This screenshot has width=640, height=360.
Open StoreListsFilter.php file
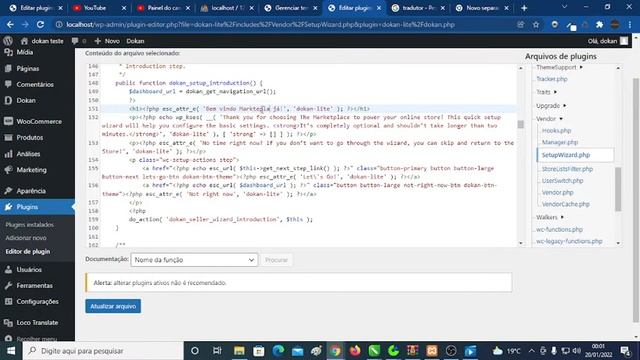point(567,169)
